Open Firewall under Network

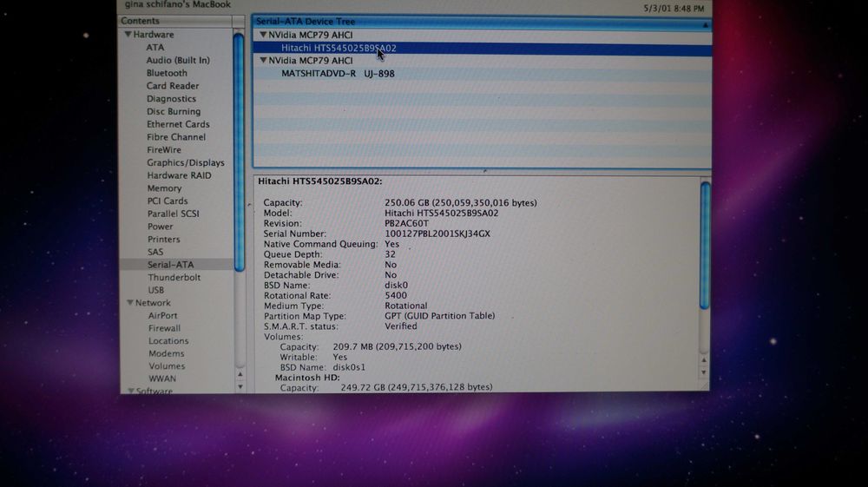pyautogui.click(x=164, y=328)
